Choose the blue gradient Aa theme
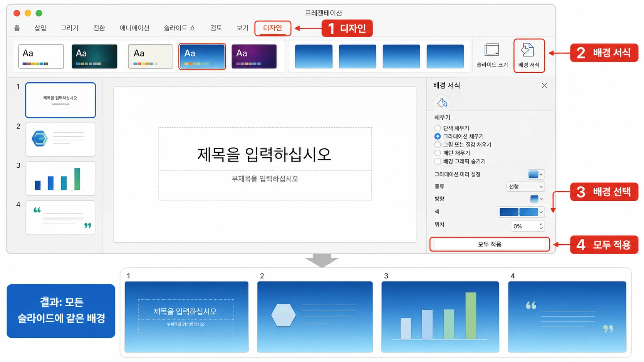Viewport: 644px width, 362px height. 202,56
